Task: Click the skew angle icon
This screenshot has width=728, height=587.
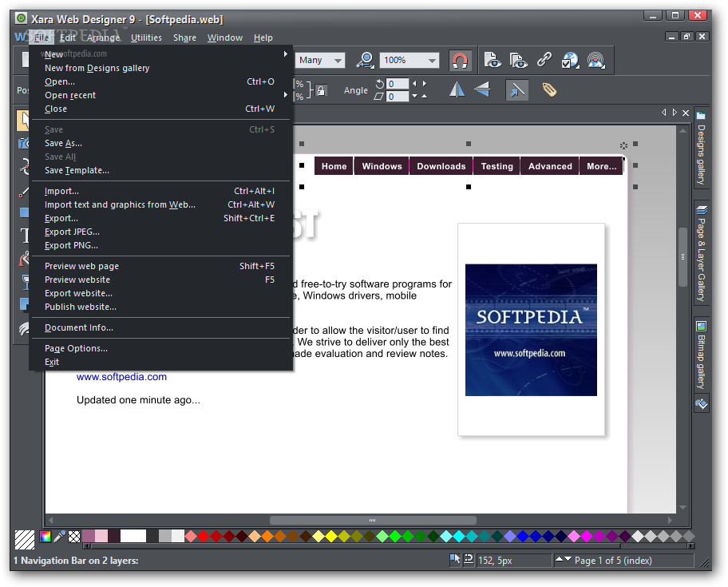Action: point(379,96)
